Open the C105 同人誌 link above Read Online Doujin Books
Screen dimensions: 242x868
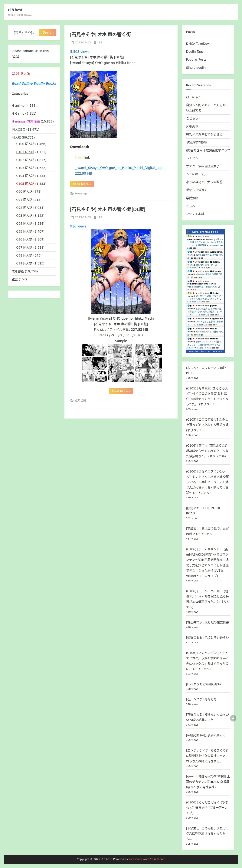(x=21, y=73)
